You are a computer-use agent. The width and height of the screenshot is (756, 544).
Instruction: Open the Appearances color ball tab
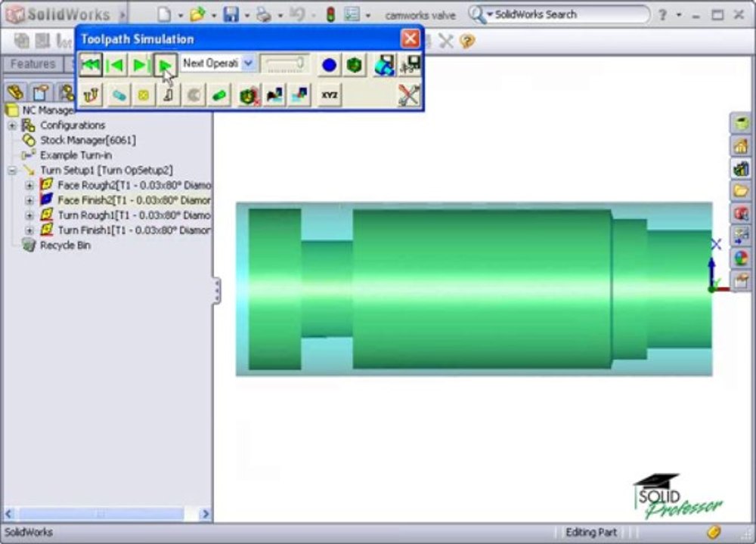click(x=741, y=258)
